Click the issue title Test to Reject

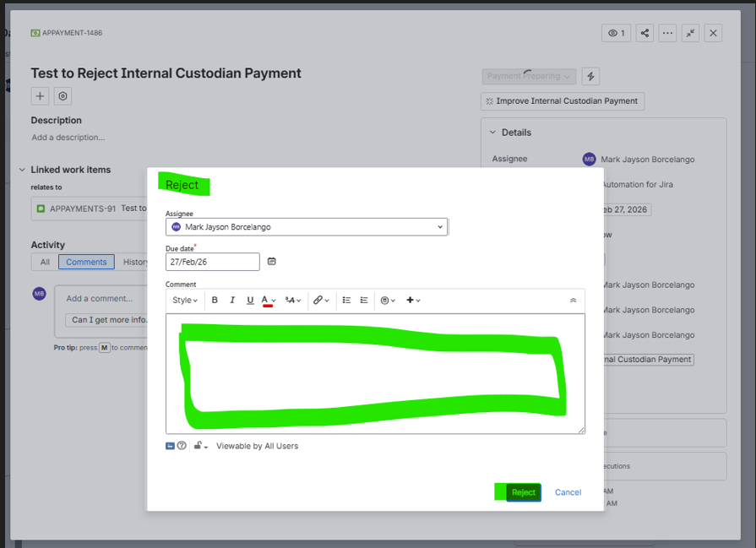[x=166, y=73]
